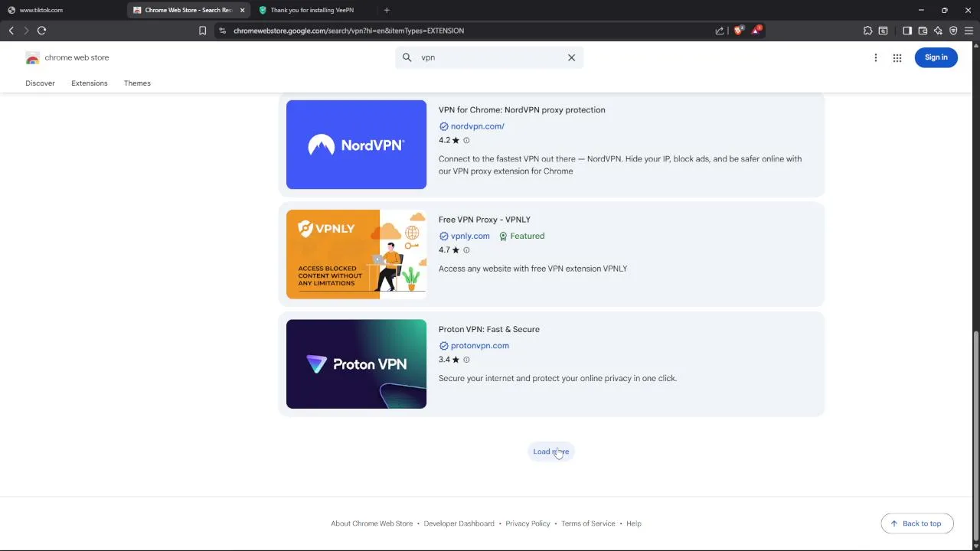The height and width of the screenshot is (551, 980).
Task: Open the Themes section
Action: pos(137,83)
